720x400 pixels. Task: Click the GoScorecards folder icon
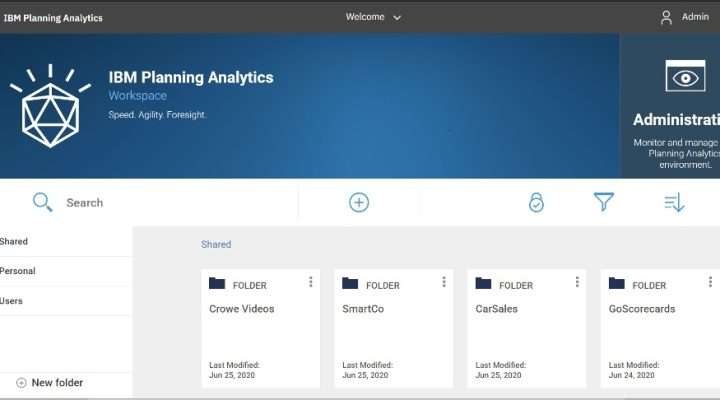click(x=616, y=283)
